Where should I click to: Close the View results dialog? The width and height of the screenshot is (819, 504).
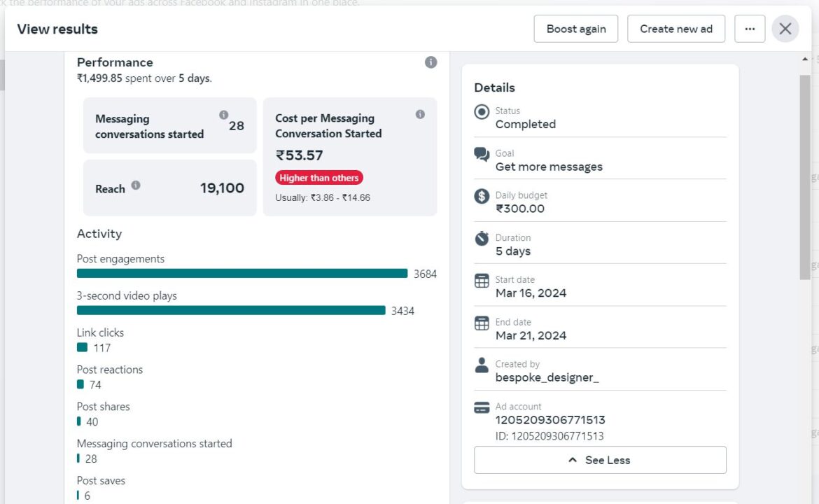click(x=785, y=29)
